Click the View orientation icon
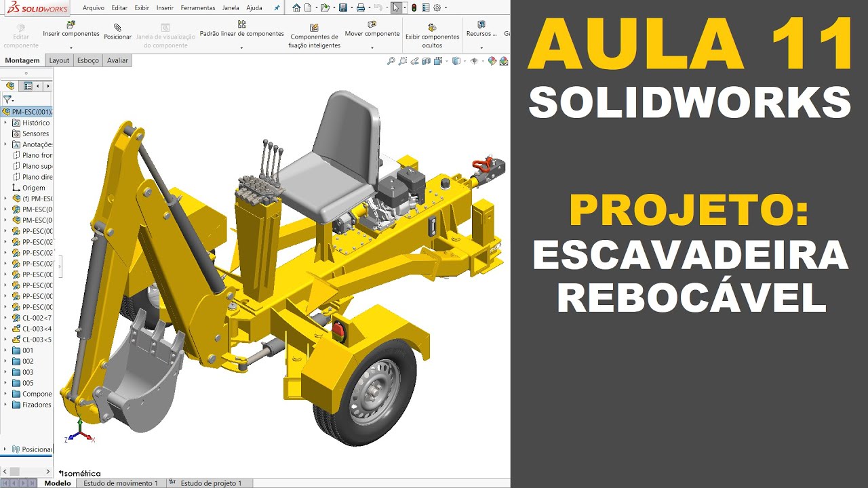Image resolution: width=868 pixels, height=488 pixels. [438, 61]
